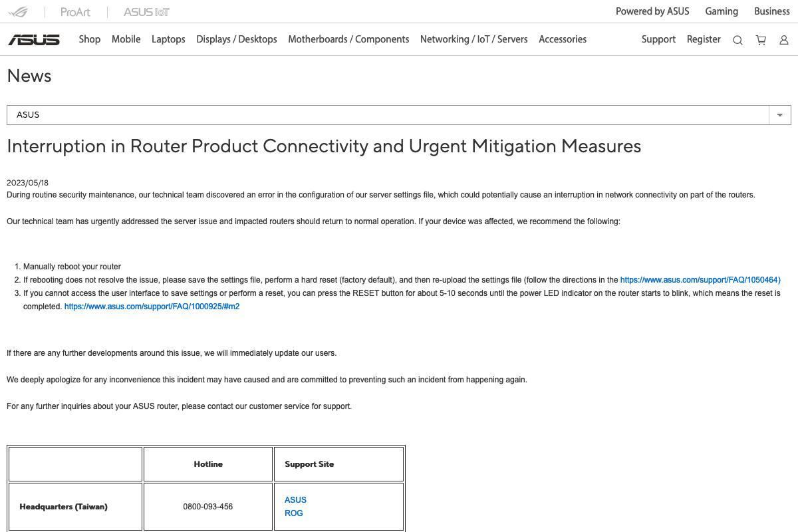Click the Headquarters (Taiwan) cell
Screen dimensions: 798x532
click(x=75, y=507)
